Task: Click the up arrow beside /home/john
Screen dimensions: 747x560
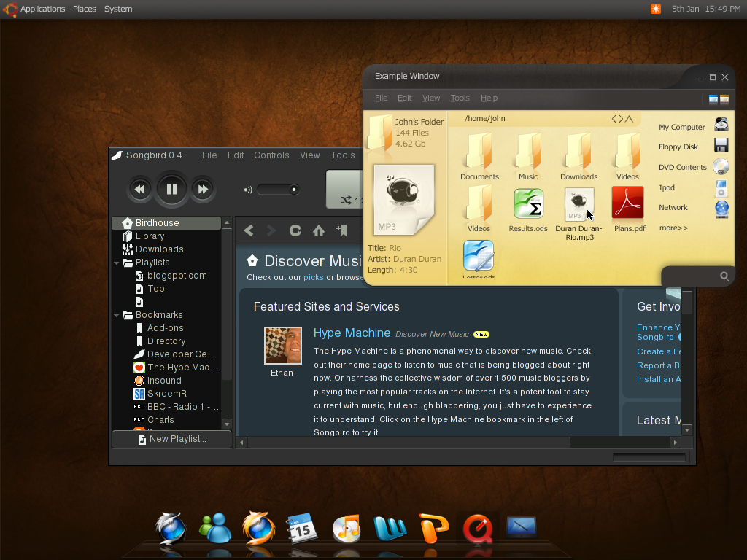Action: point(629,119)
